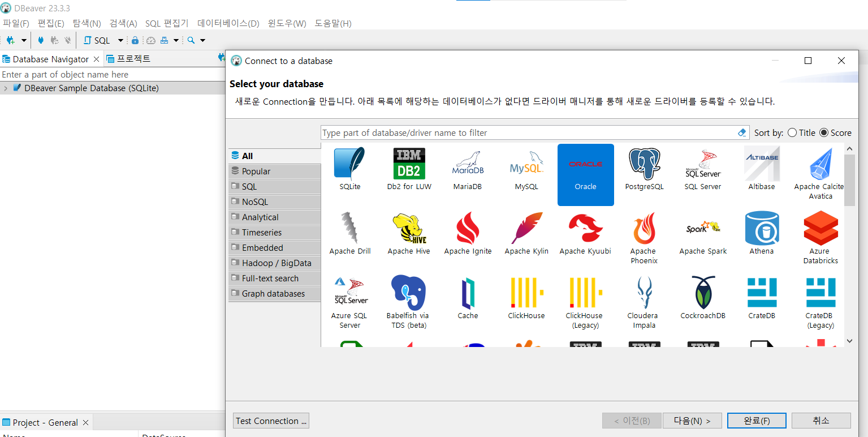Choose the Athena driver
The image size is (868, 437).
coord(762,234)
